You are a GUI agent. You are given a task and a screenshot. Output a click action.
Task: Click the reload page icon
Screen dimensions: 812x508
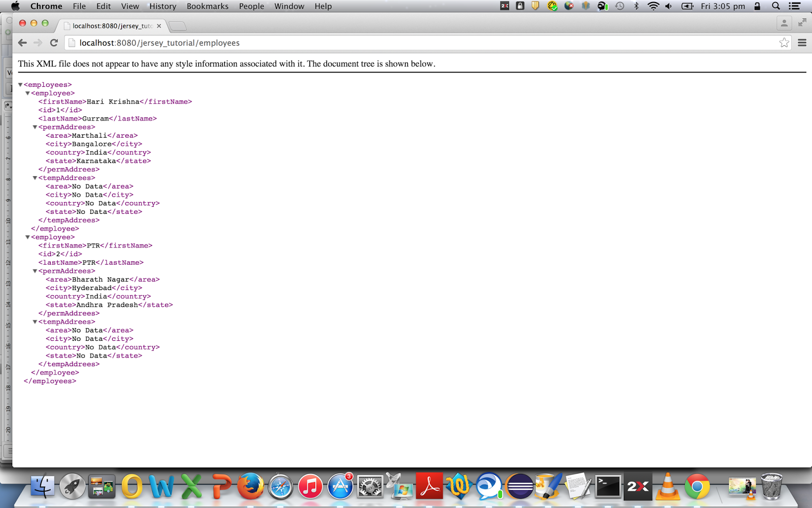54,43
